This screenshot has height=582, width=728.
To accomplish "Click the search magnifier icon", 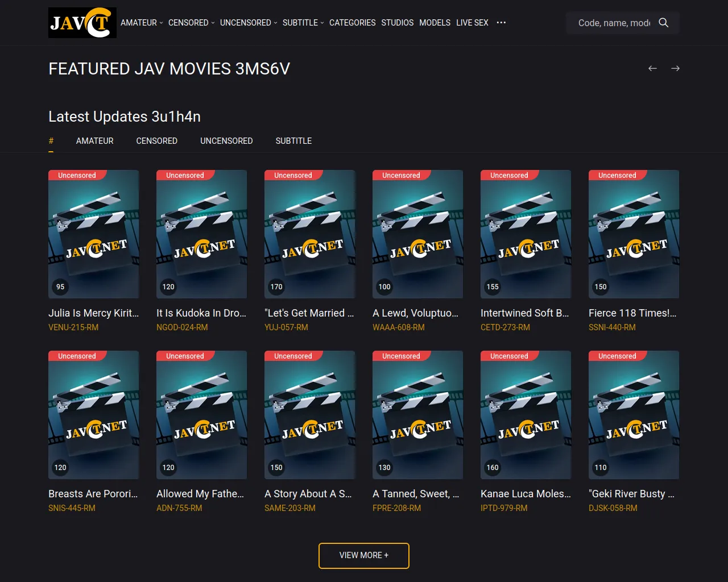I will coord(663,23).
